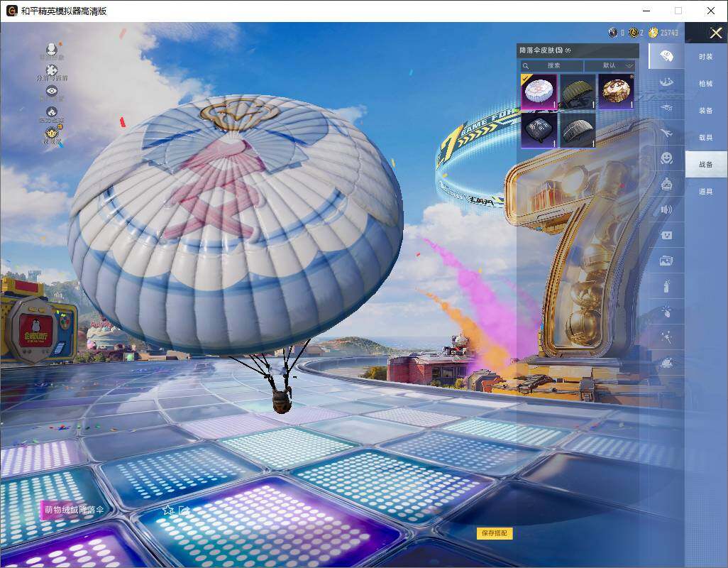Open the boat-shaped category icon in sidebar

(666, 82)
